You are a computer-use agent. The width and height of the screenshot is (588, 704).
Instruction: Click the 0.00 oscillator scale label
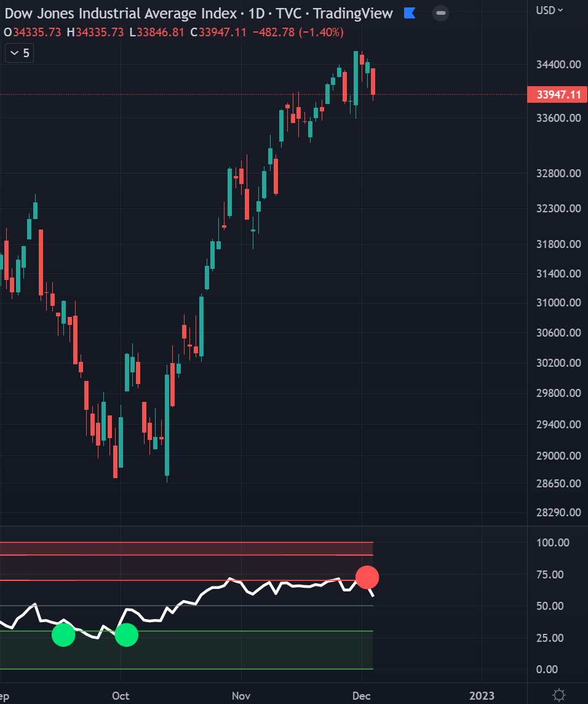tap(547, 670)
